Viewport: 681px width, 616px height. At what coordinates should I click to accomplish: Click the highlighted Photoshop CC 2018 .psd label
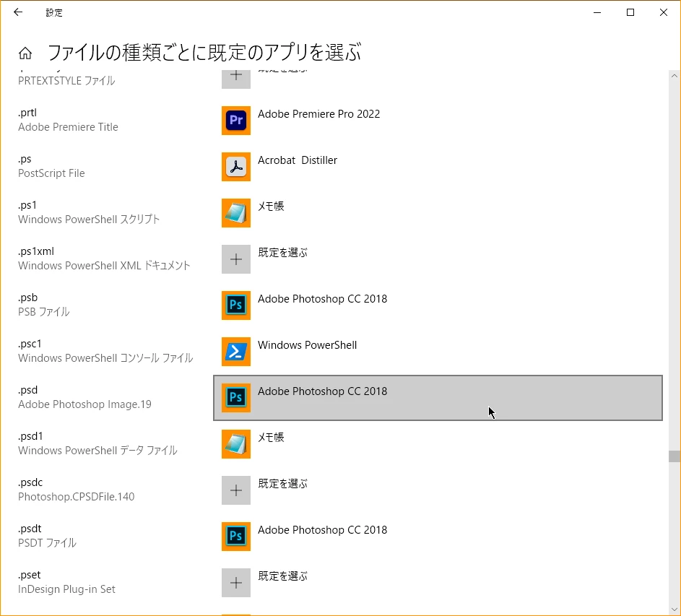(322, 391)
